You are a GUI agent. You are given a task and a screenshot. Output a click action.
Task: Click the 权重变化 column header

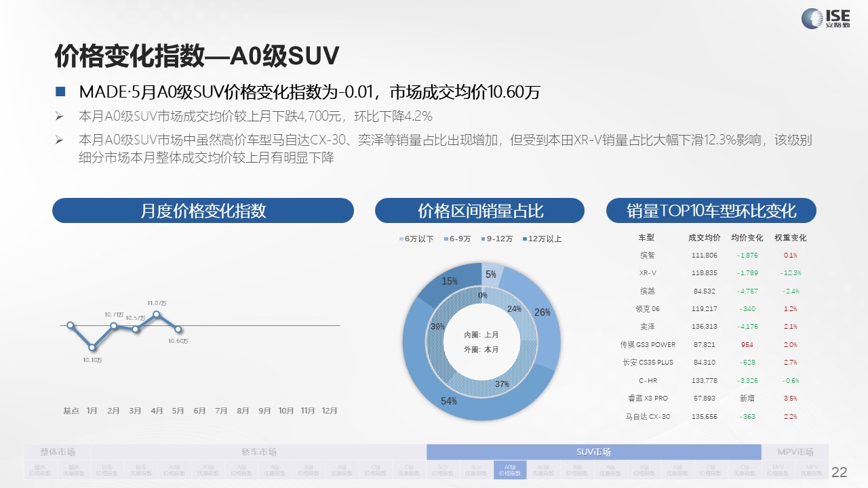(x=791, y=238)
